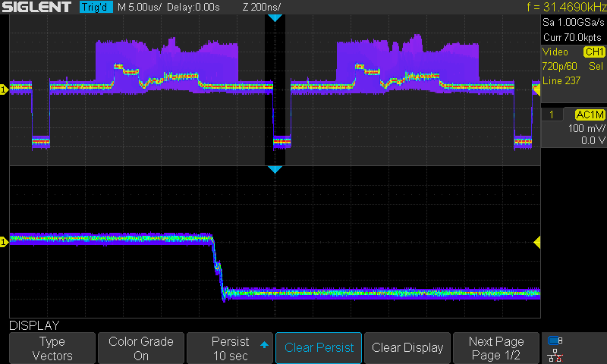
Task: Click the LAN network status icon
Action: pos(555,356)
